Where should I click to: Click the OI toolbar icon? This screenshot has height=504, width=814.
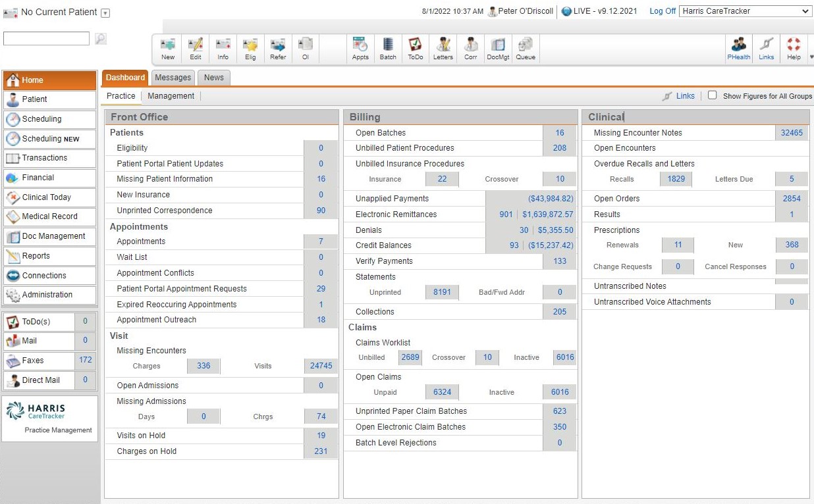[306, 49]
